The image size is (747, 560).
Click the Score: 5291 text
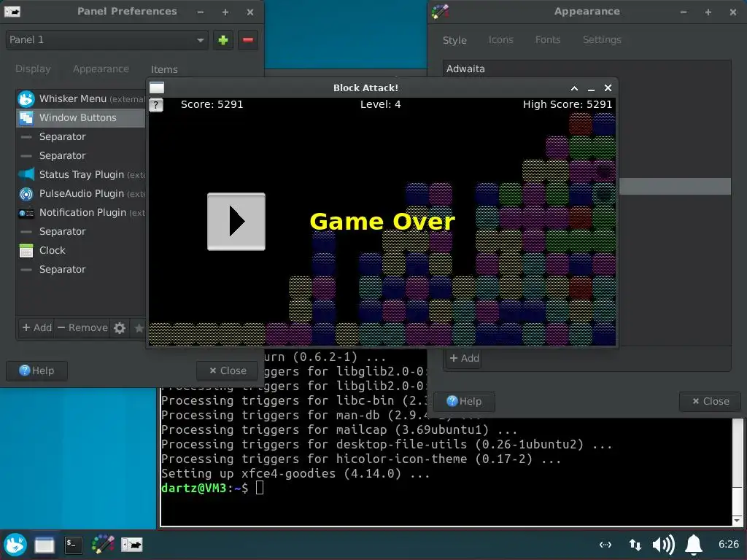(212, 104)
